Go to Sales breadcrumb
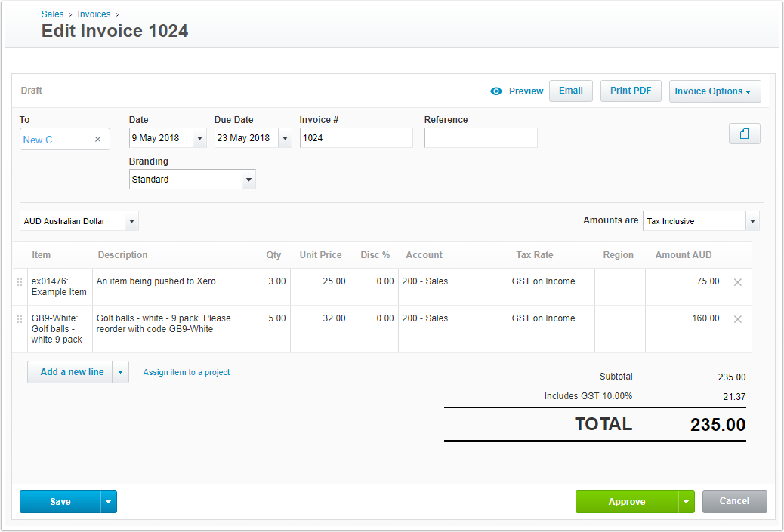This screenshot has width=784, height=532. 53,14
